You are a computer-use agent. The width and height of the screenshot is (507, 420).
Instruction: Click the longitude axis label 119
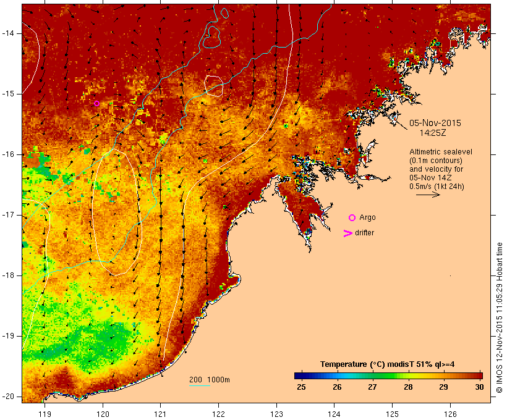tap(45, 414)
